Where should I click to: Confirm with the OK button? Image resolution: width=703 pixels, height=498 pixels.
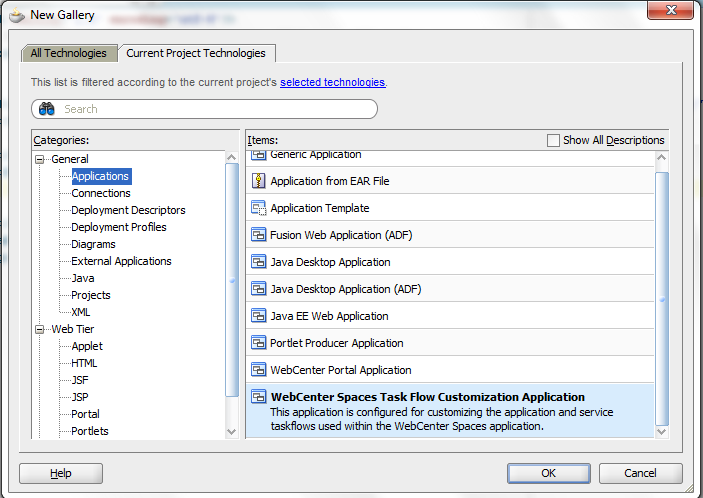click(548, 473)
